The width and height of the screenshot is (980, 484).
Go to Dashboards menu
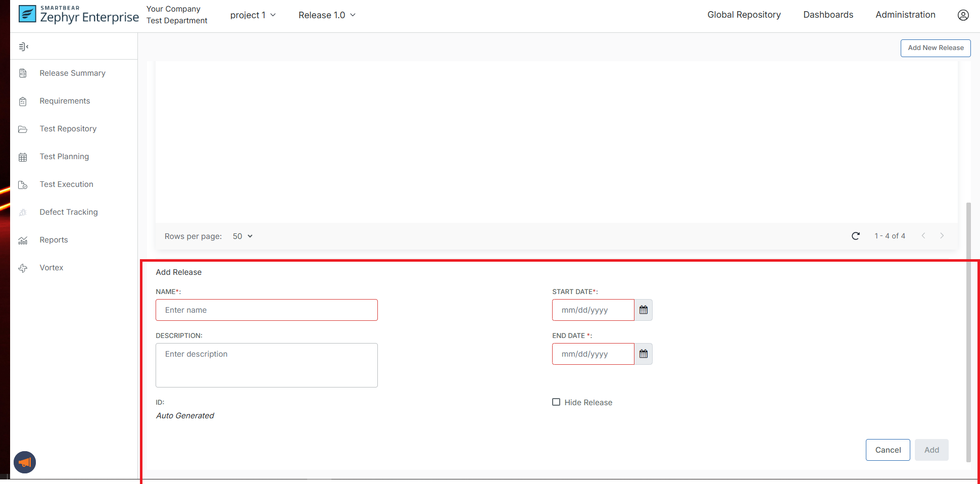(828, 15)
